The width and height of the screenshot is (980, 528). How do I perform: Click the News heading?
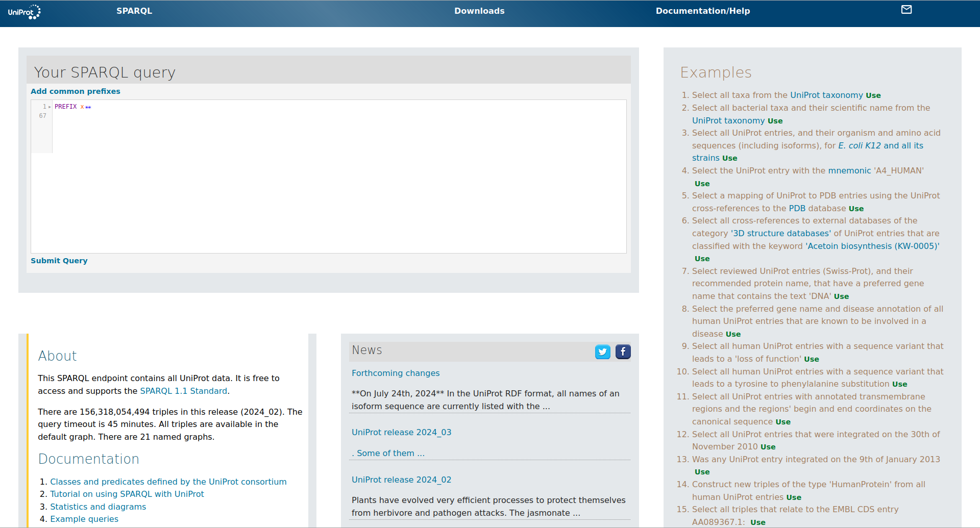tap(367, 350)
